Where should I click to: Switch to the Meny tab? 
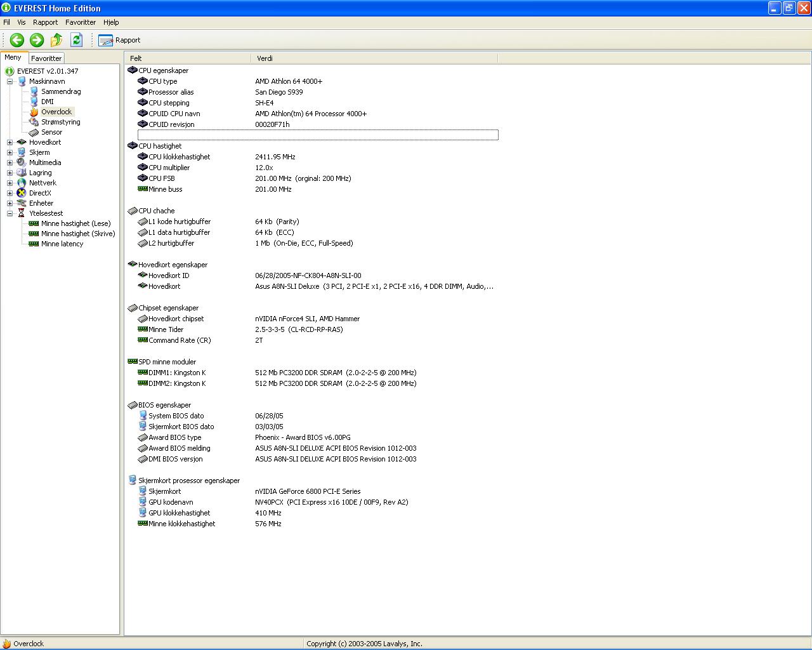click(13, 57)
